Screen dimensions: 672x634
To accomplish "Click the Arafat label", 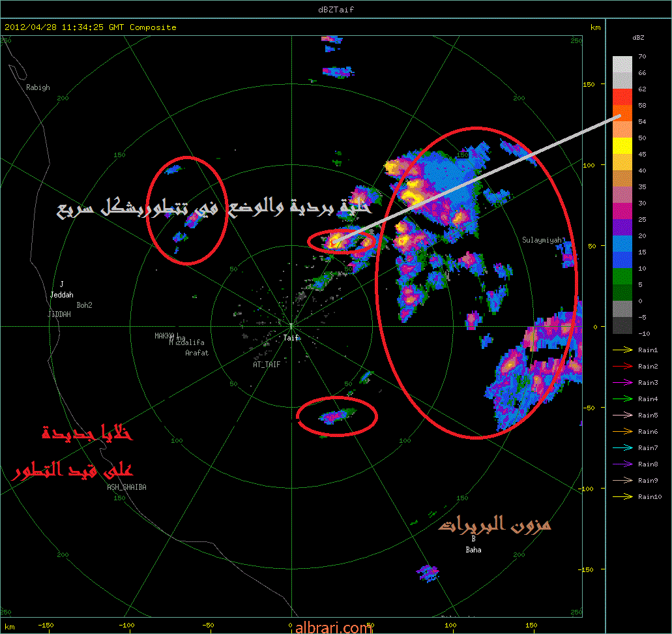I will [x=197, y=353].
